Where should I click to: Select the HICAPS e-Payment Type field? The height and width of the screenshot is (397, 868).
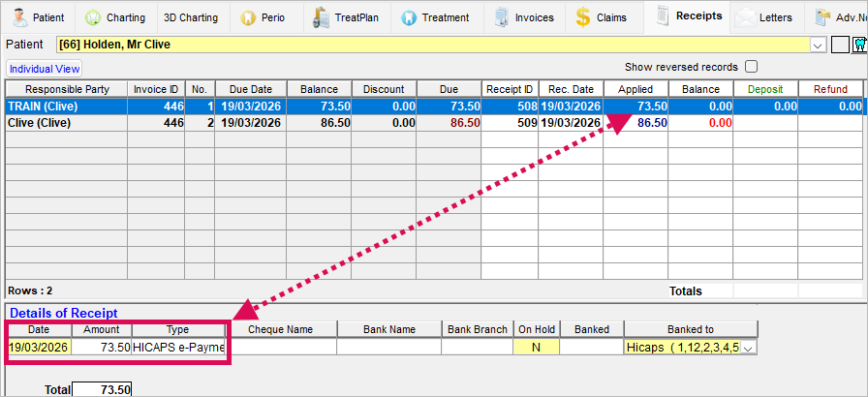click(178, 347)
